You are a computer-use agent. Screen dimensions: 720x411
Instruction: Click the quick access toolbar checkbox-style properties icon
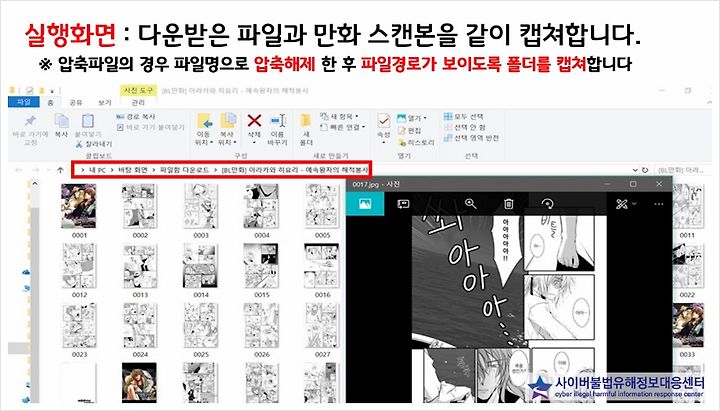pos(29,90)
